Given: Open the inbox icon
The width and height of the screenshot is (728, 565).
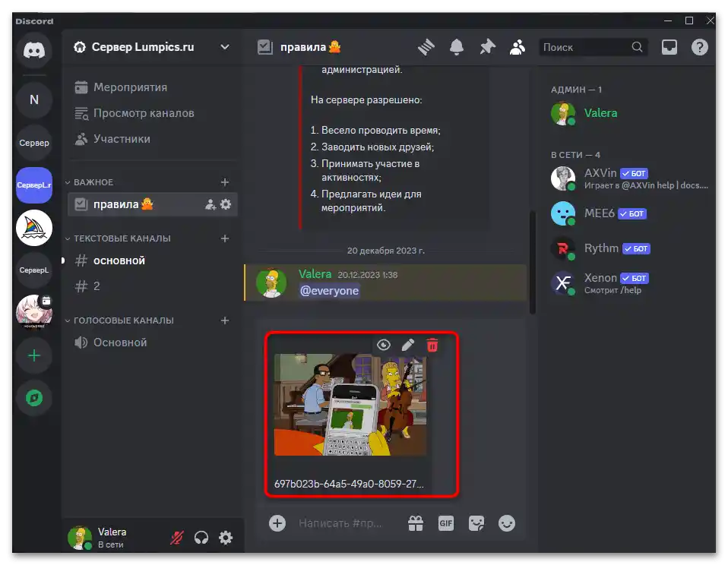Looking at the screenshot, I should (x=669, y=47).
